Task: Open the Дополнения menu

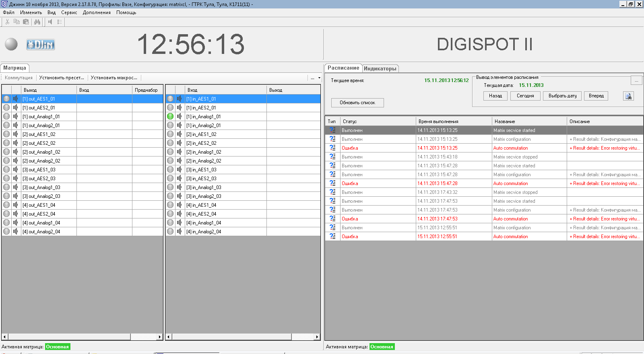Action: tap(97, 12)
